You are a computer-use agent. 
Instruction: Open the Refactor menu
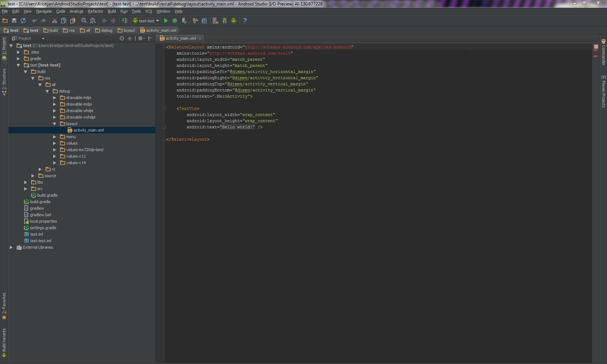[x=95, y=11]
